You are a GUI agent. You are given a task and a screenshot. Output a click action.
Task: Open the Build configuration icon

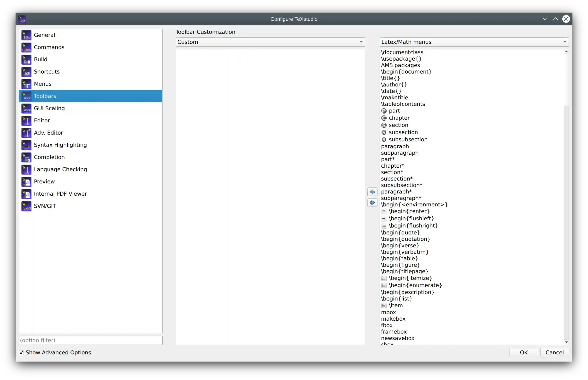pyautogui.click(x=26, y=59)
